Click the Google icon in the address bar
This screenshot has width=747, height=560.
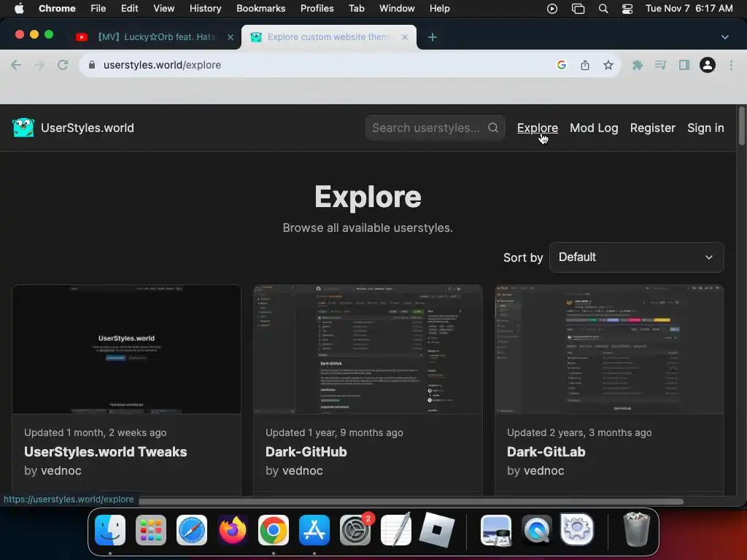tap(562, 65)
